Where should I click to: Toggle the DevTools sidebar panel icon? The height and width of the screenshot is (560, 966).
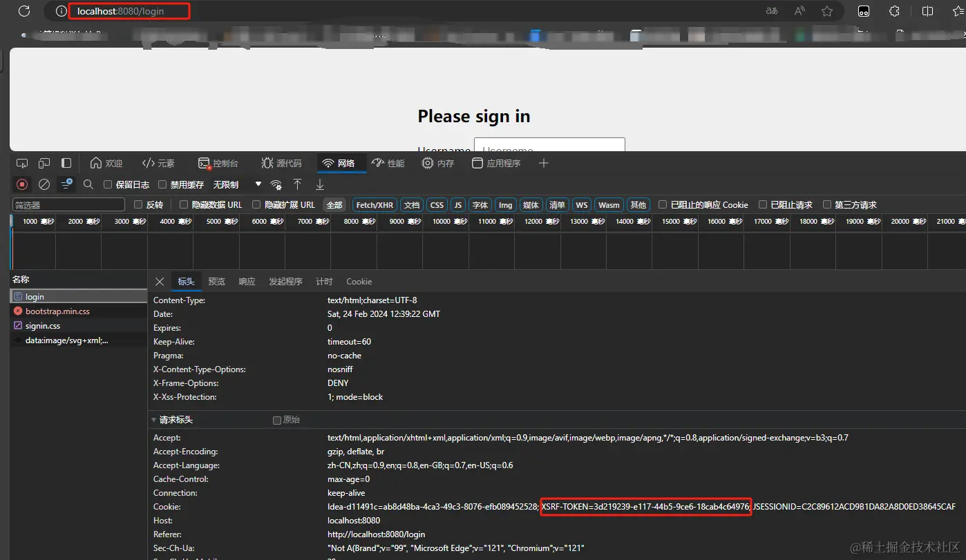66,164
